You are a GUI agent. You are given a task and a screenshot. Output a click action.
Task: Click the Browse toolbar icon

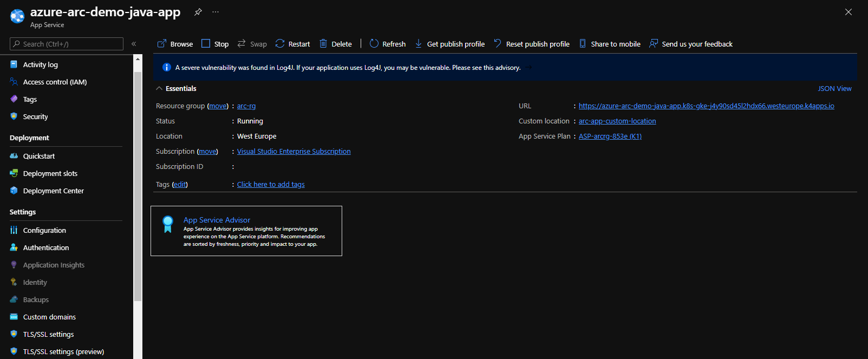tap(162, 44)
